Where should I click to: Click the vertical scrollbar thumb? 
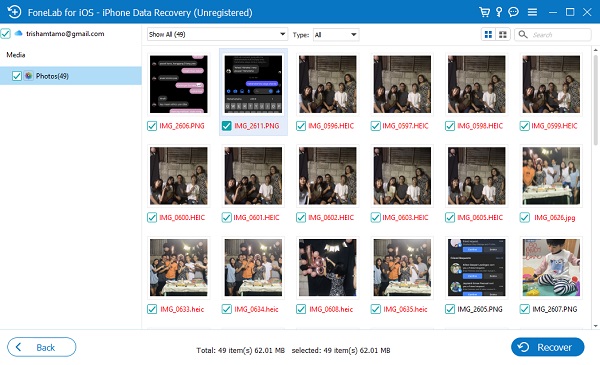[595, 100]
